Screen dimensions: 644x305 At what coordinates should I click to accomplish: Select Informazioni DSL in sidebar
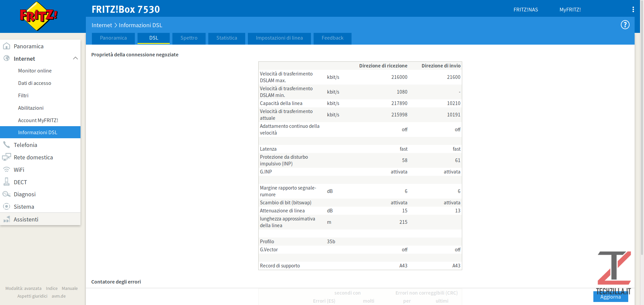coord(40,132)
